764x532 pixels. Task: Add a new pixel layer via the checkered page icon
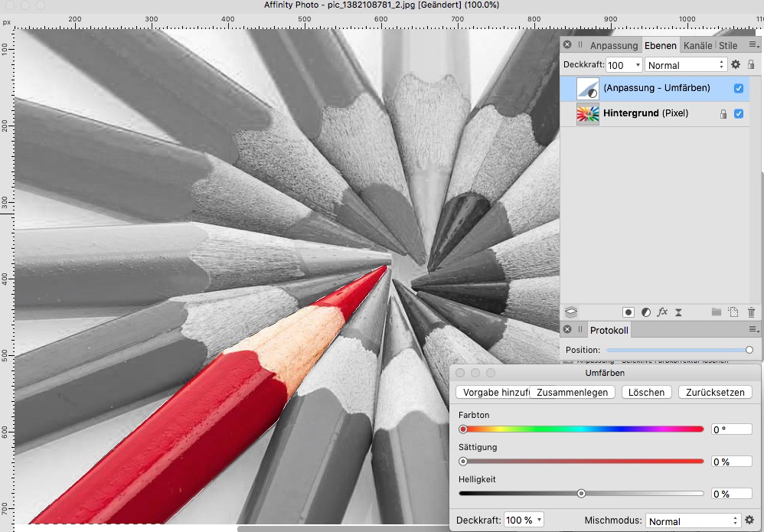[x=733, y=312]
